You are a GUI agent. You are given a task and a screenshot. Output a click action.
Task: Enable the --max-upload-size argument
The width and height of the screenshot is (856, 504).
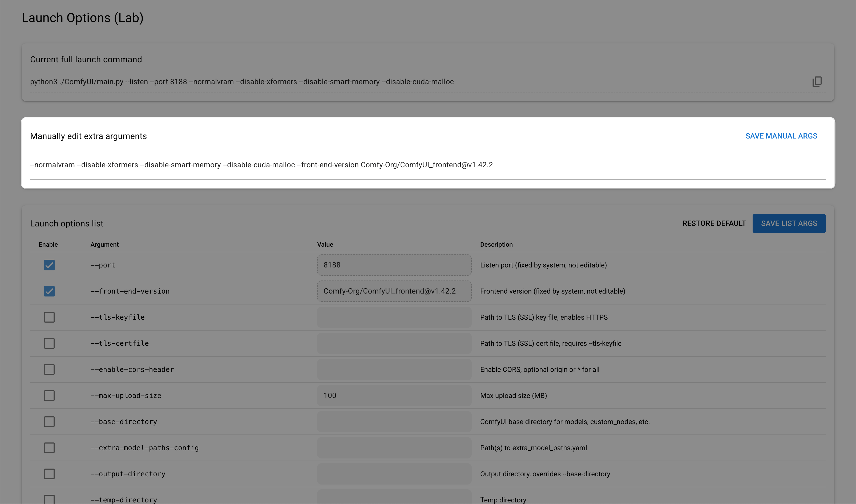click(49, 395)
